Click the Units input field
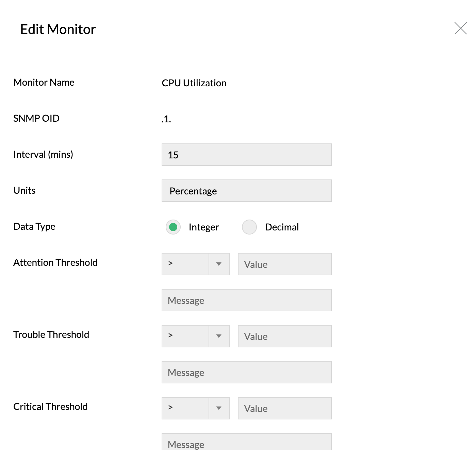The height and width of the screenshot is (450, 476). [x=246, y=191]
